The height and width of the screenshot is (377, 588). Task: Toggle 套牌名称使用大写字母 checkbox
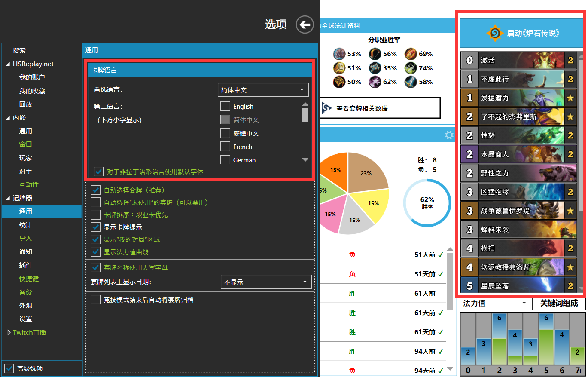coord(95,267)
